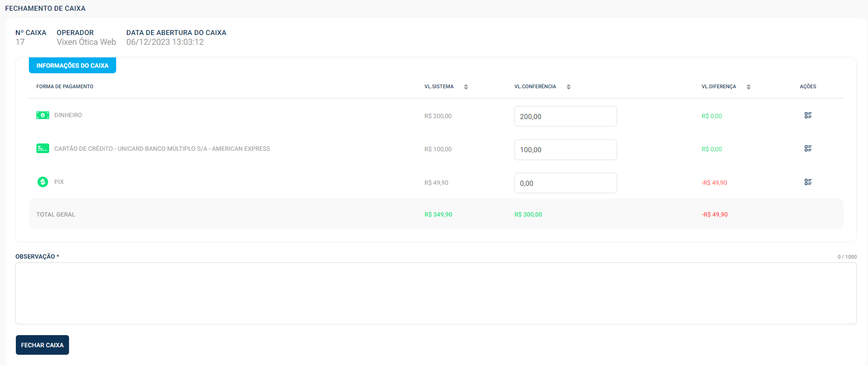
Task: Click the Dinheiro payment method label
Action: click(68, 115)
